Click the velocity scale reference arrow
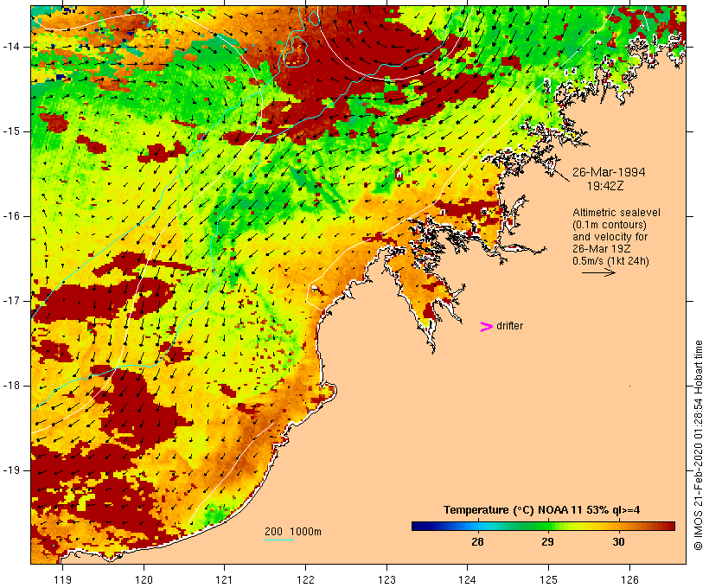The height and width of the screenshot is (588, 709). coord(598,272)
